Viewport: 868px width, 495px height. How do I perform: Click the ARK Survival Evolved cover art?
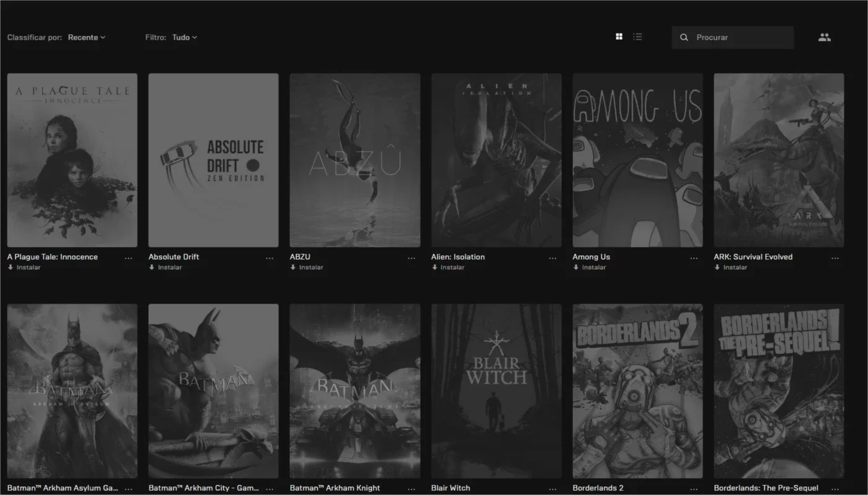(x=779, y=160)
